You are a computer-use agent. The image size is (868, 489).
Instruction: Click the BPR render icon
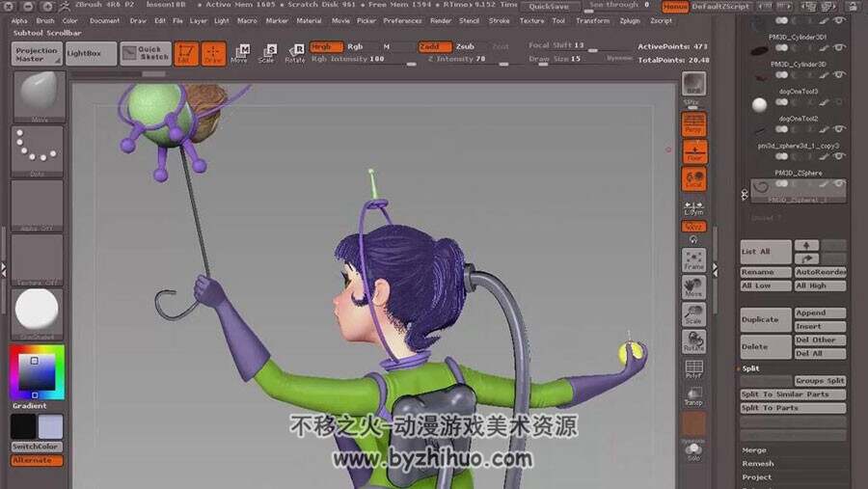pyautogui.click(x=693, y=84)
